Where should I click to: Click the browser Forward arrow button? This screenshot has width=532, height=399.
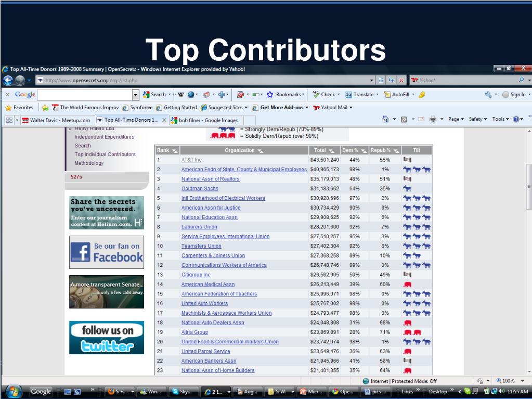(20, 81)
